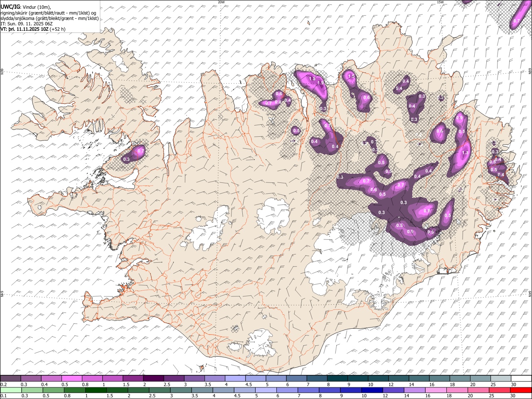Click the '0.2' label under the upper scale

(x=4, y=384)
